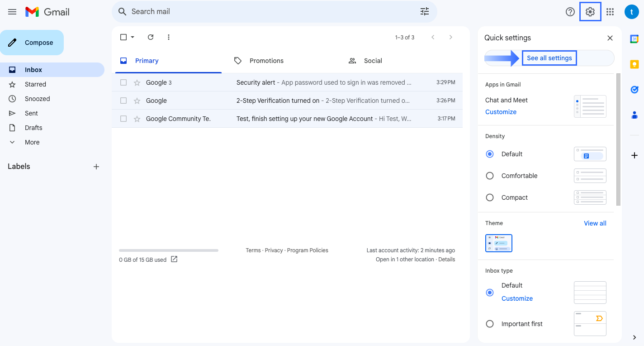Click the refresh inbox icon
644x346 pixels.
click(151, 37)
